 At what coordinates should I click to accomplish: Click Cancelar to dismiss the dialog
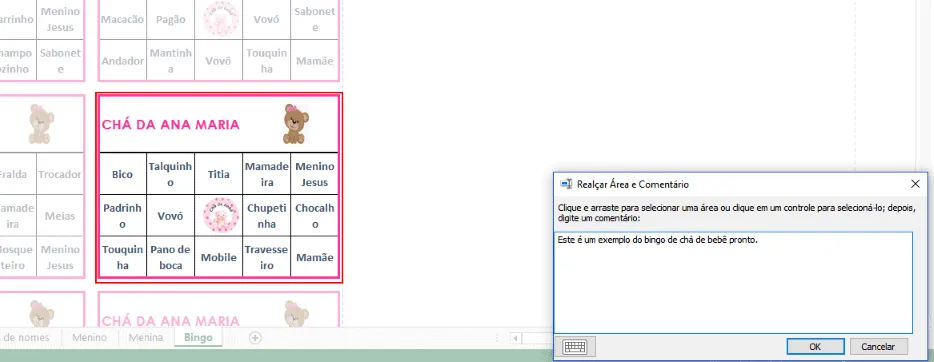(878, 347)
